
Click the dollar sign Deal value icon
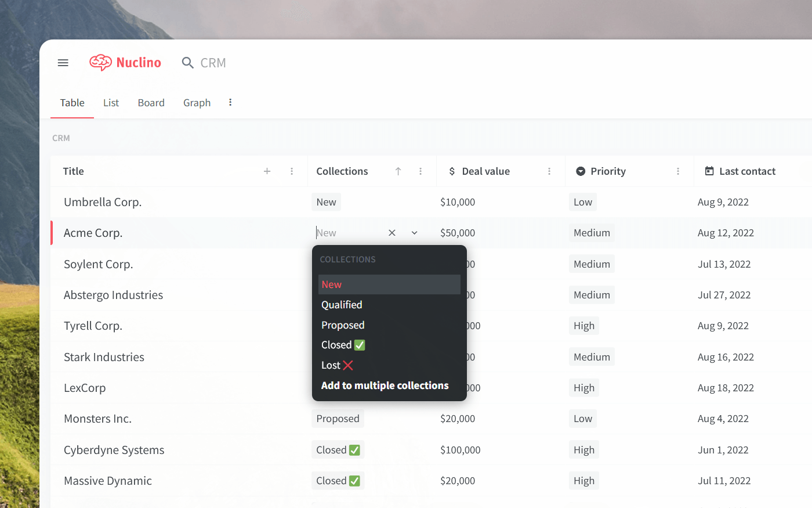point(452,171)
